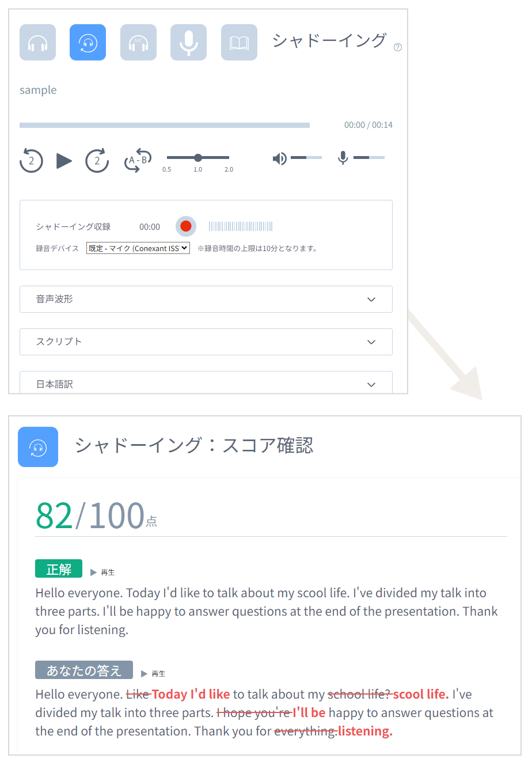Screen dimensions: 532x766
Task: Select the ABC headphones mode icon
Action: 138,43
